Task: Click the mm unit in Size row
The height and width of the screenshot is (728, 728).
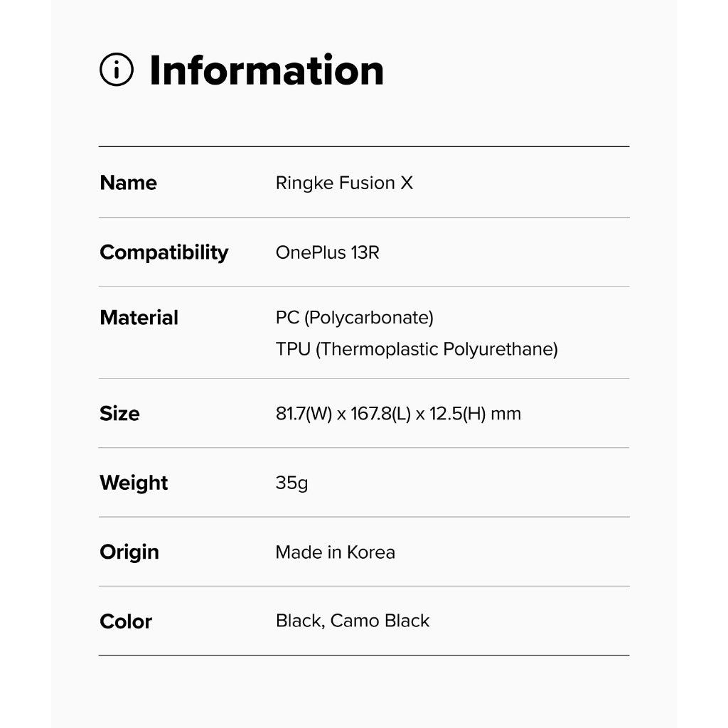Action: (x=506, y=414)
